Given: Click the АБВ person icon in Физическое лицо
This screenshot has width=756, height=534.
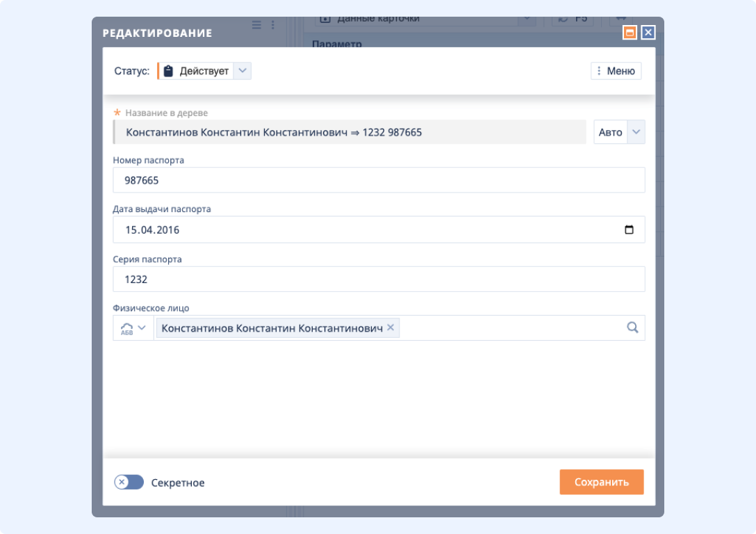Looking at the screenshot, I should click(126, 327).
